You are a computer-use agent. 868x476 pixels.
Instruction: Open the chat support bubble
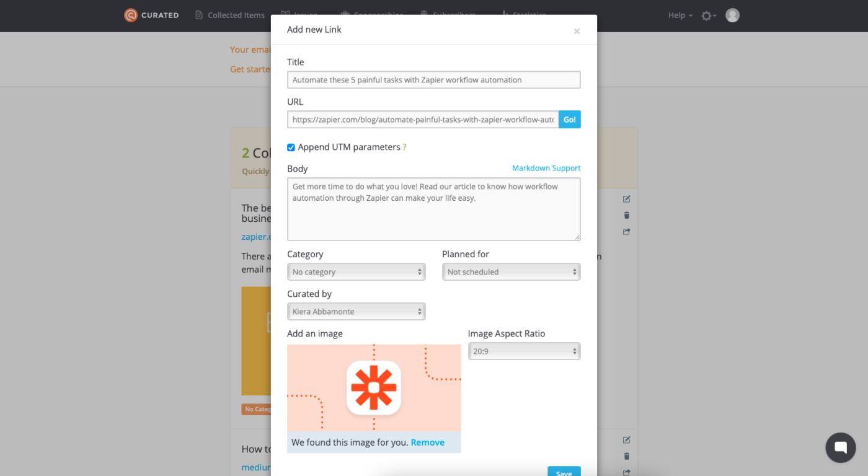coord(841,447)
